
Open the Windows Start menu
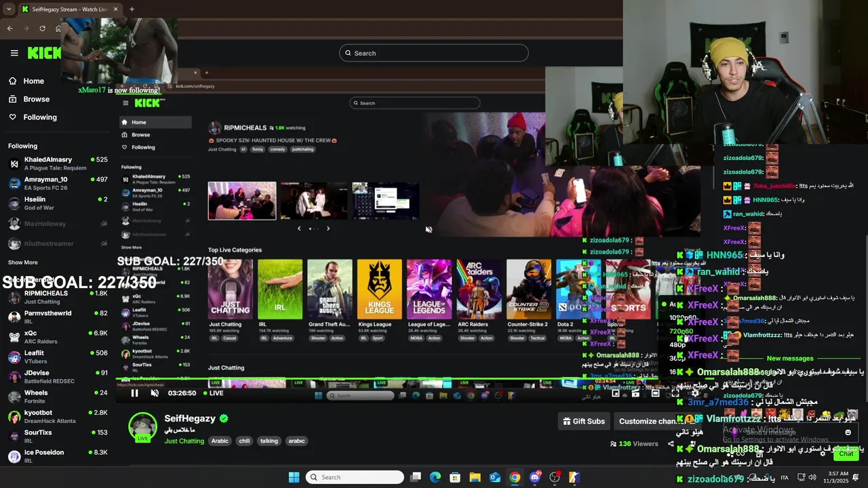[294, 477]
